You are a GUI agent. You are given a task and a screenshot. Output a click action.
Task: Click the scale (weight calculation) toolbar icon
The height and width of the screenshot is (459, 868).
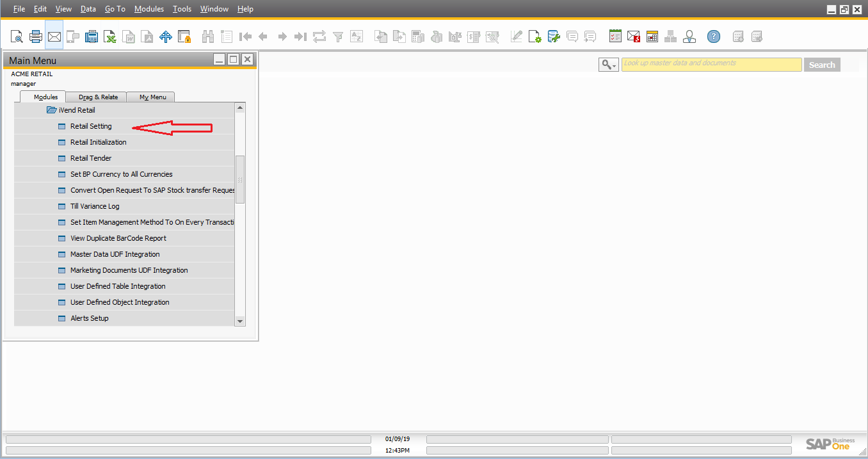(x=455, y=36)
